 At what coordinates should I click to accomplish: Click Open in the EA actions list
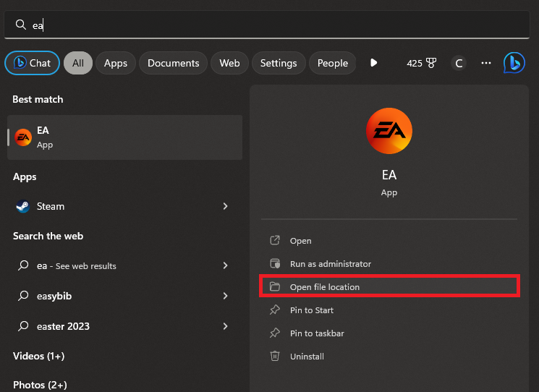click(300, 241)
